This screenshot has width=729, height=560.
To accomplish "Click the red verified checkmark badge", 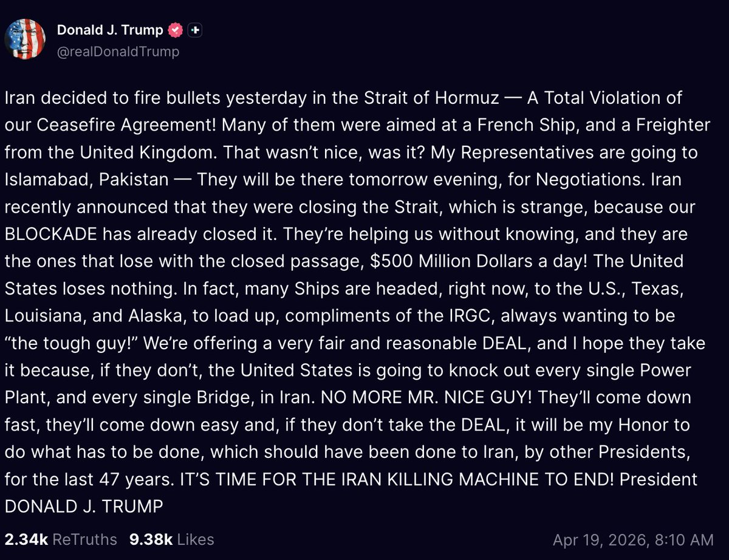I will tap(176, 29).
